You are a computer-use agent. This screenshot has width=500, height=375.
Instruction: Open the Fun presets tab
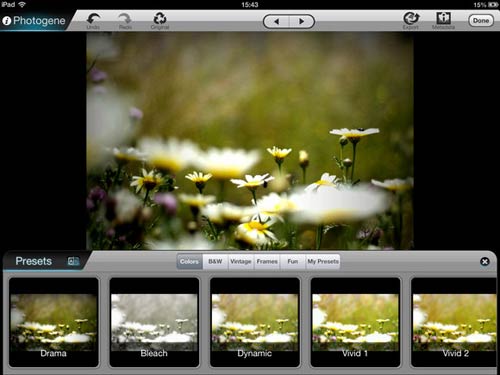coord(293,261)
